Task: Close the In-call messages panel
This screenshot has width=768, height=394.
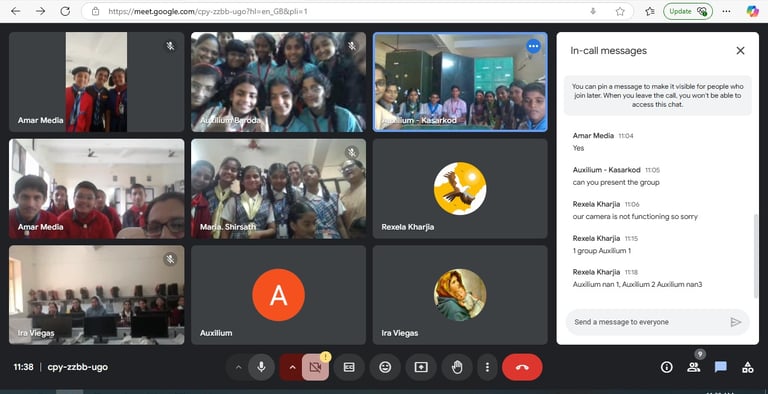Action: [x=740, y=50]
